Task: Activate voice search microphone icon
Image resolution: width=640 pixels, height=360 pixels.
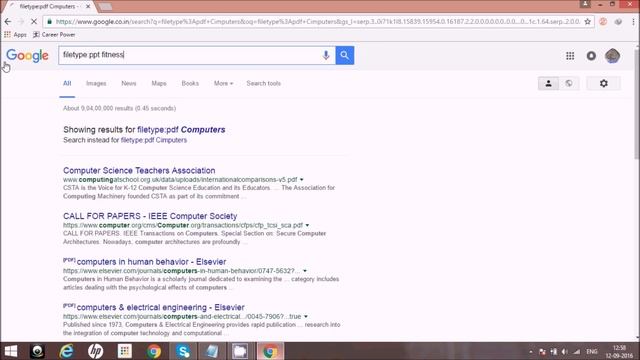Action: pos(326,55)
